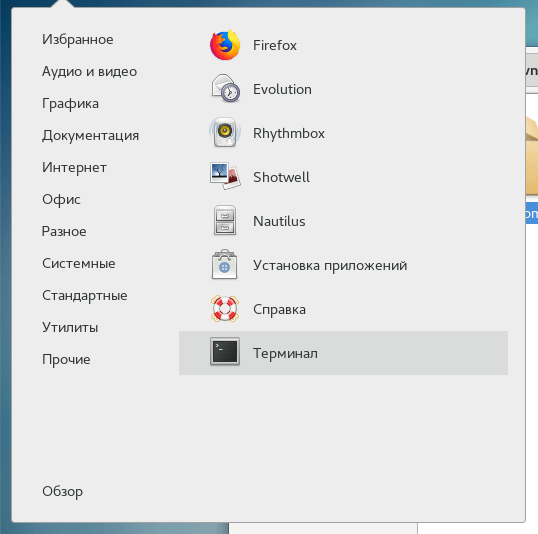Screen dimensions: 538x534
Task: Select the Разное category
Action: pos(64,231)
